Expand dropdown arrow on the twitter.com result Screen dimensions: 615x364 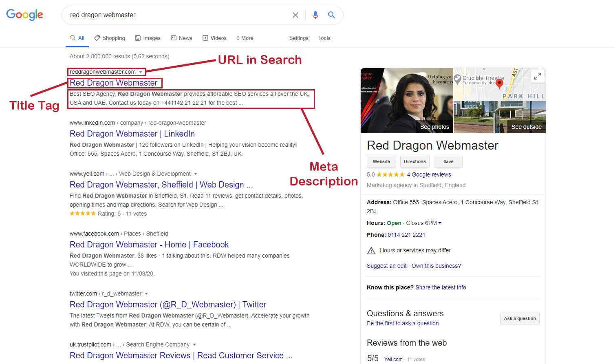pos(146,293)
